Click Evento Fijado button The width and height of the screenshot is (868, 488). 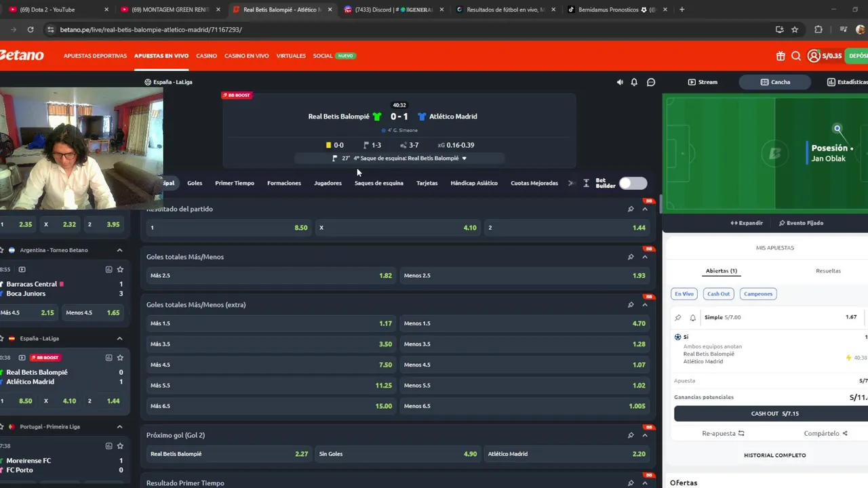801,223
